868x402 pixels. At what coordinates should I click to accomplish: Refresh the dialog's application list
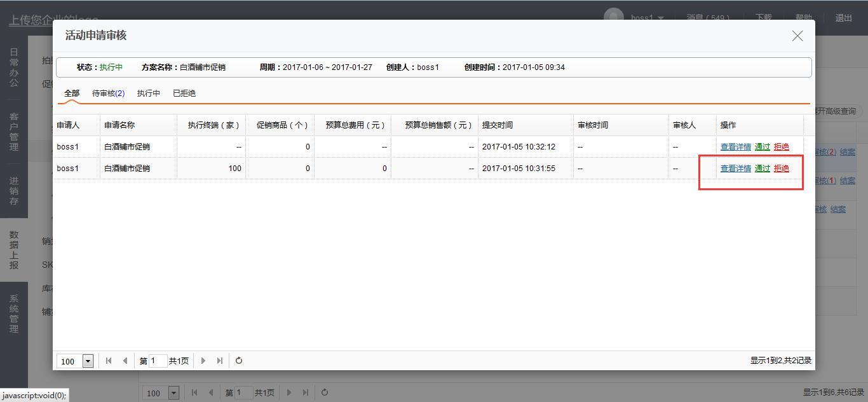pos(239,361)
